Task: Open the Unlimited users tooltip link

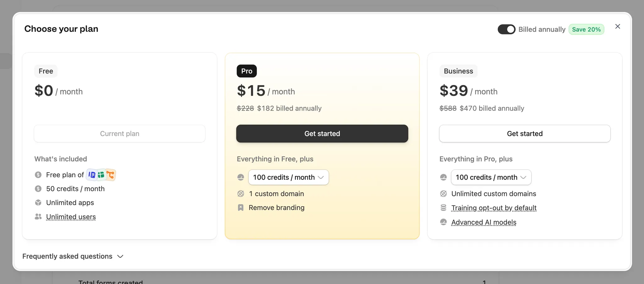Action: tap(71, 217)
